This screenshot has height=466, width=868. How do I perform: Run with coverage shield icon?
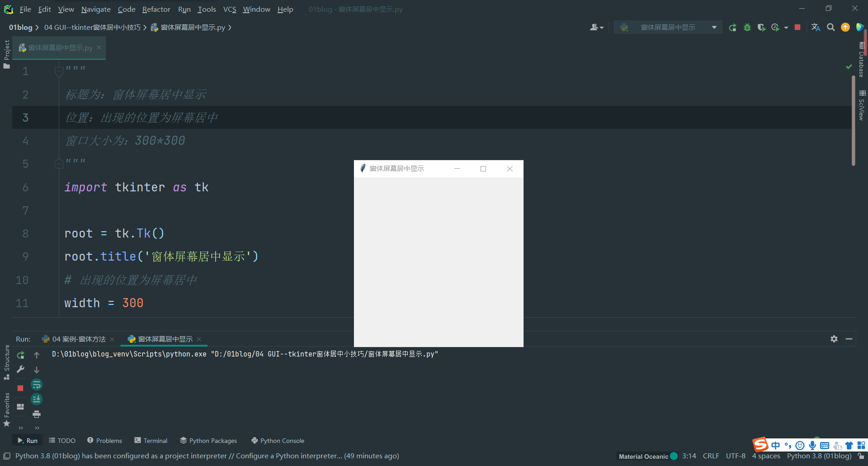pyautogui.click(x=762, y=28)
